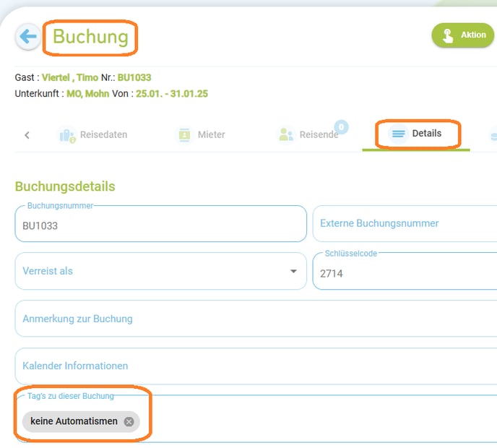Edit the Schlüsselcode field showing 2714
Screen dimensions: 497x448
(x=405, y=271)
